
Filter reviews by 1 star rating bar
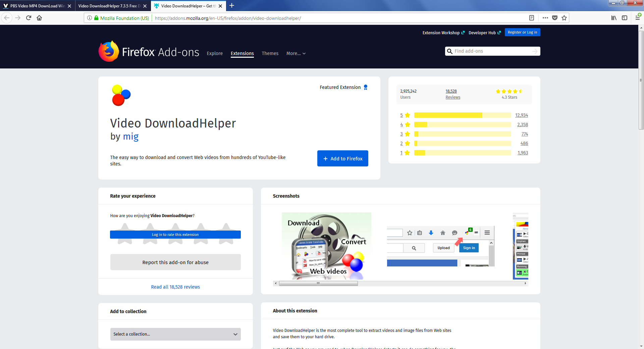(463, 153)
